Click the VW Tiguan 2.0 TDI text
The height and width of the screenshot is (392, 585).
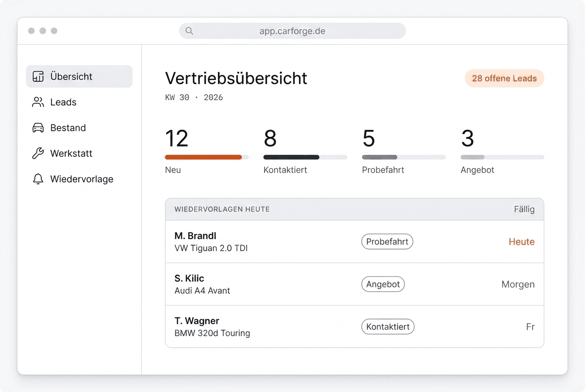(211, 248)
